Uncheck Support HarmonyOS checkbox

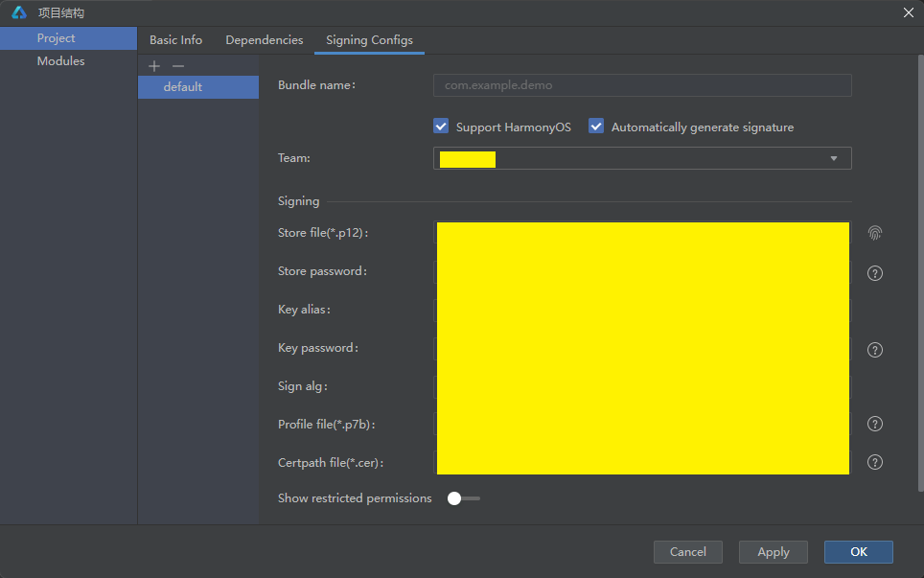tap(441, 127)
